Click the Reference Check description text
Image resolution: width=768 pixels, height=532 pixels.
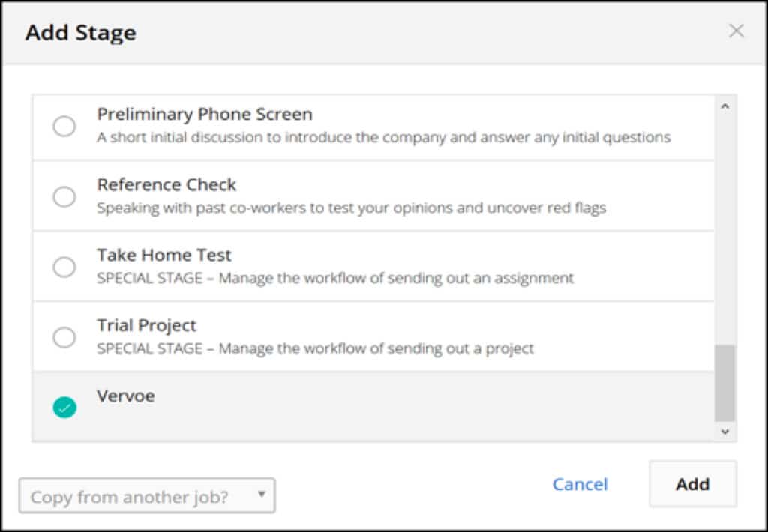click(x=351, y=208)
